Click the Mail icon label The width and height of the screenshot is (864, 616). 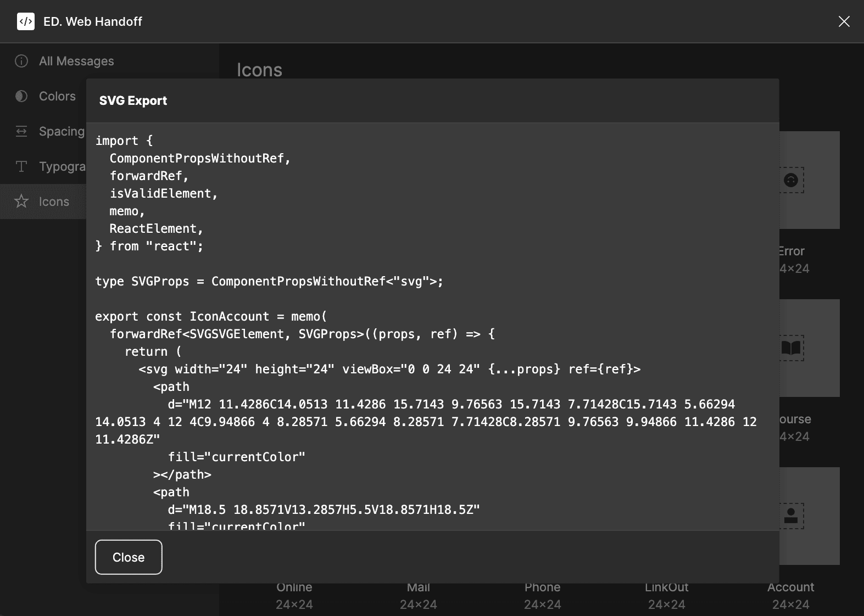[418, 587]
